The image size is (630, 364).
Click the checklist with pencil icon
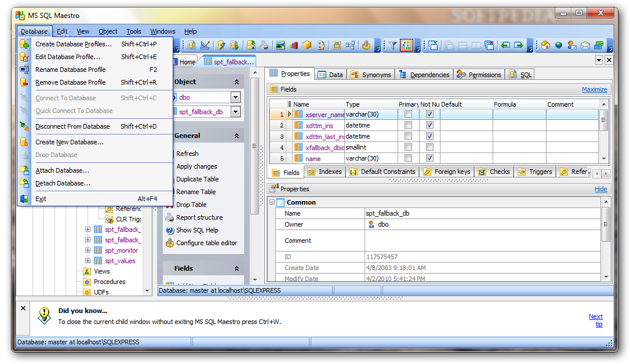[x=321, y=45]
